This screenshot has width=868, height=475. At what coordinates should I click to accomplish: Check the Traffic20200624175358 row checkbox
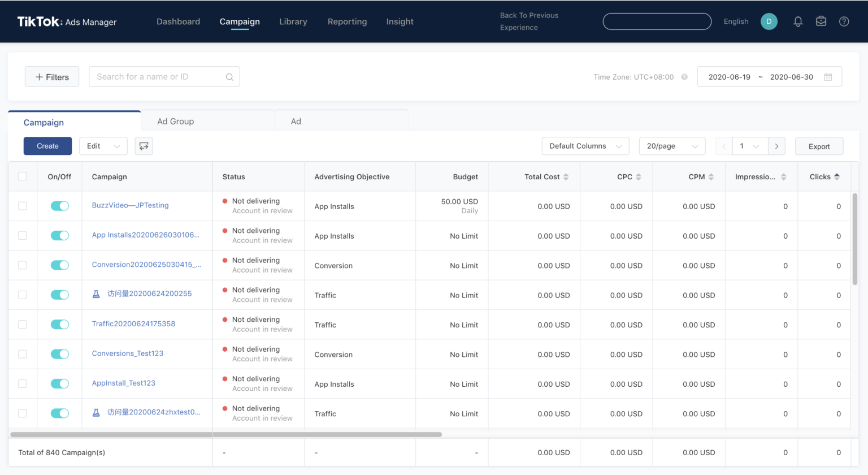(23, 325)
